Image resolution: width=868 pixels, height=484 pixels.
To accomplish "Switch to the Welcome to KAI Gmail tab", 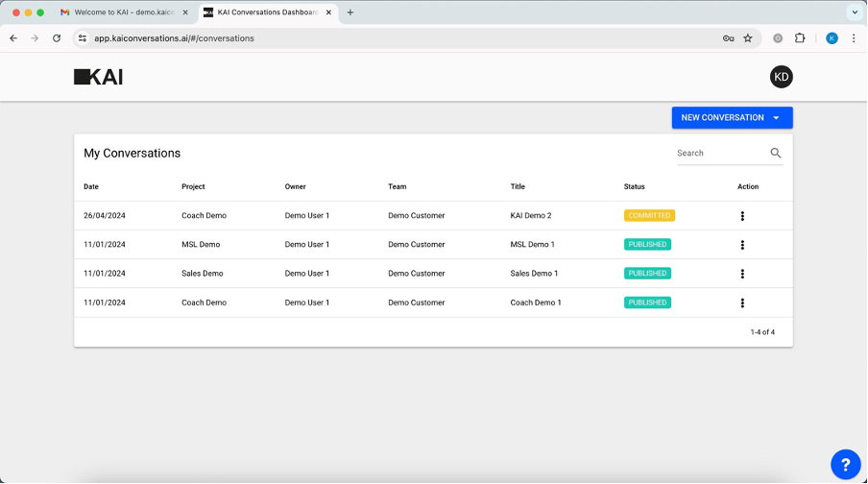I will click(125, 12).
